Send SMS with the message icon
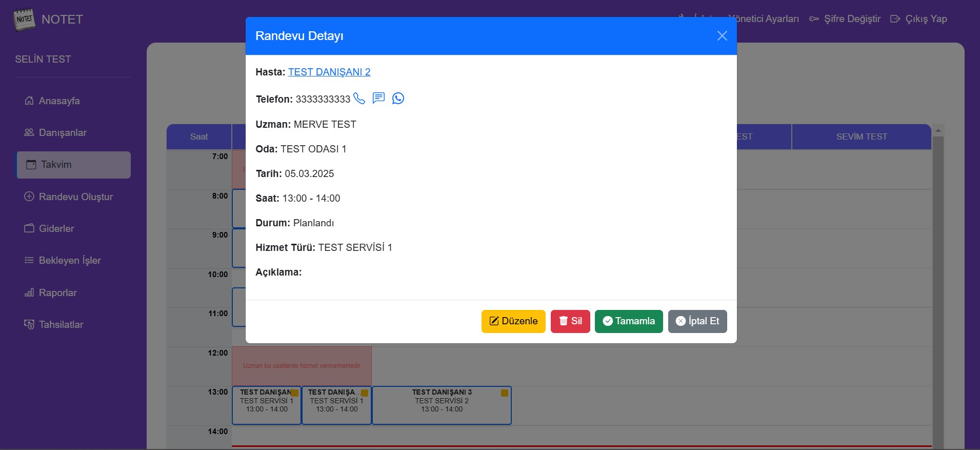 [378, 98]
